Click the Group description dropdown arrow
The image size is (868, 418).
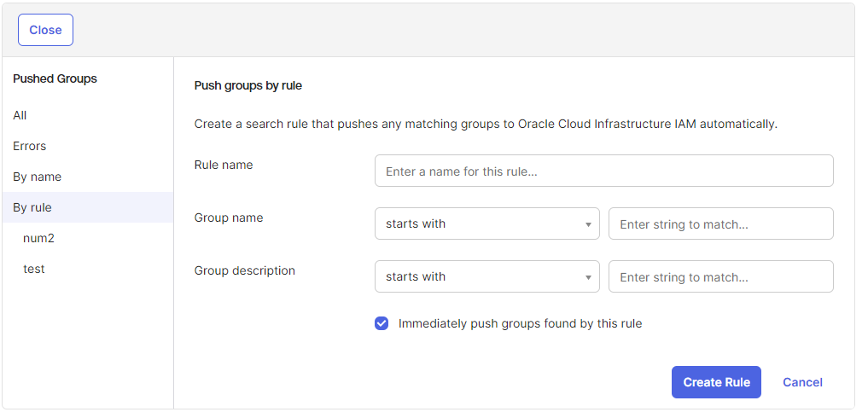(588, 277)
